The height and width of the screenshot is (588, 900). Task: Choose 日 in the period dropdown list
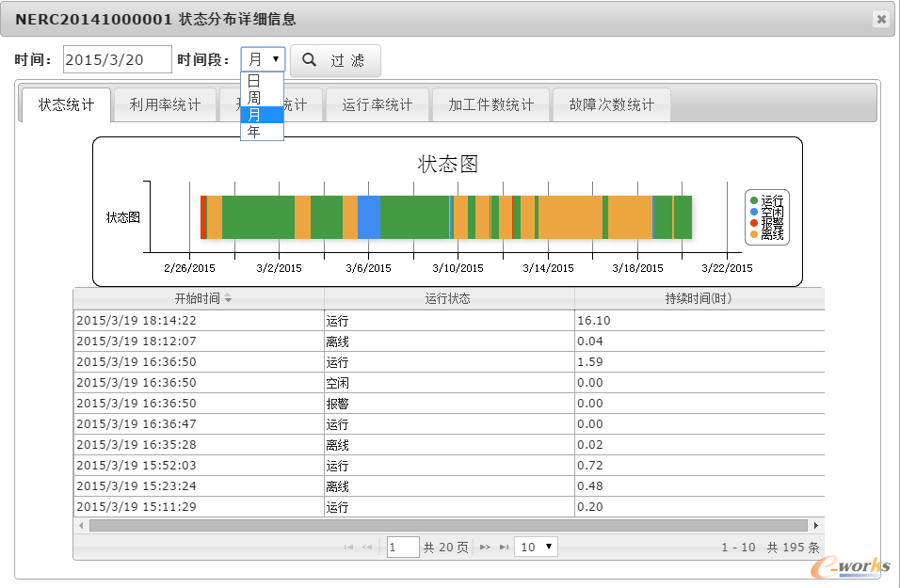tap(263, 81)
